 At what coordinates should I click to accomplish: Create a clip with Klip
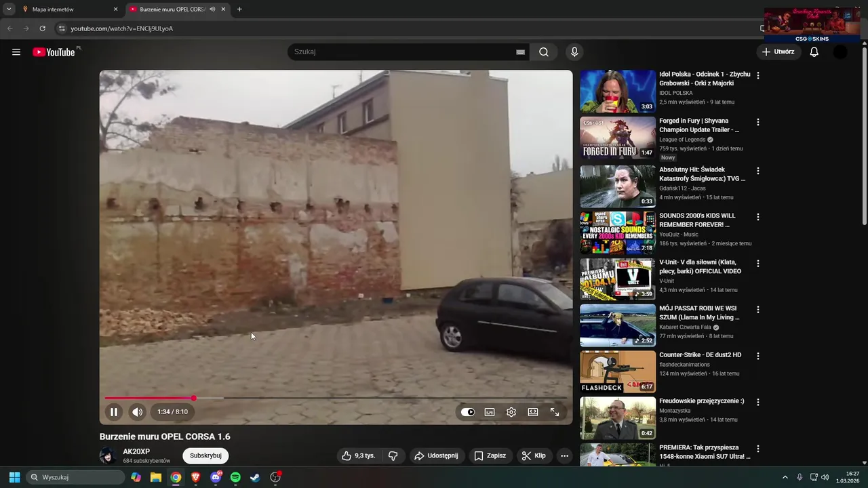(x=534, y=455)
